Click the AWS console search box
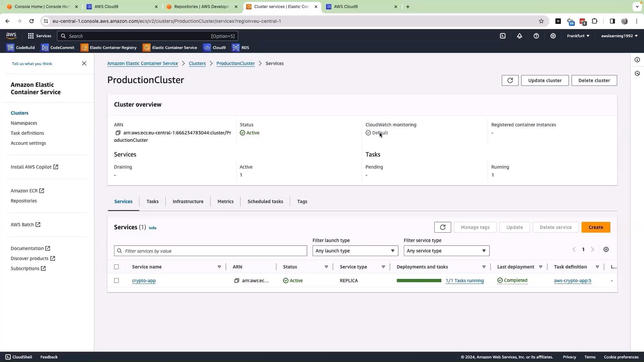Image resolution: width=644 pixels, height=362 pixels. pos(148,36)
